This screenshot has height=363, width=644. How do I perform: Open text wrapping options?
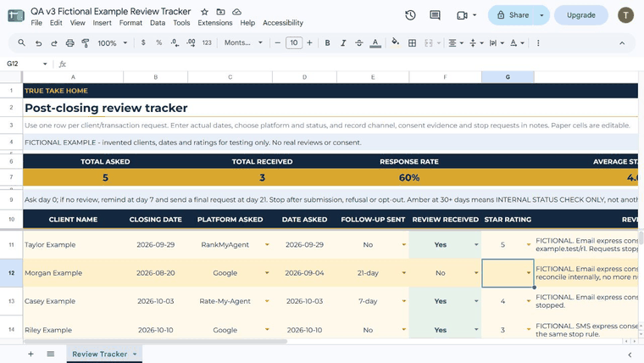point(497,42)
